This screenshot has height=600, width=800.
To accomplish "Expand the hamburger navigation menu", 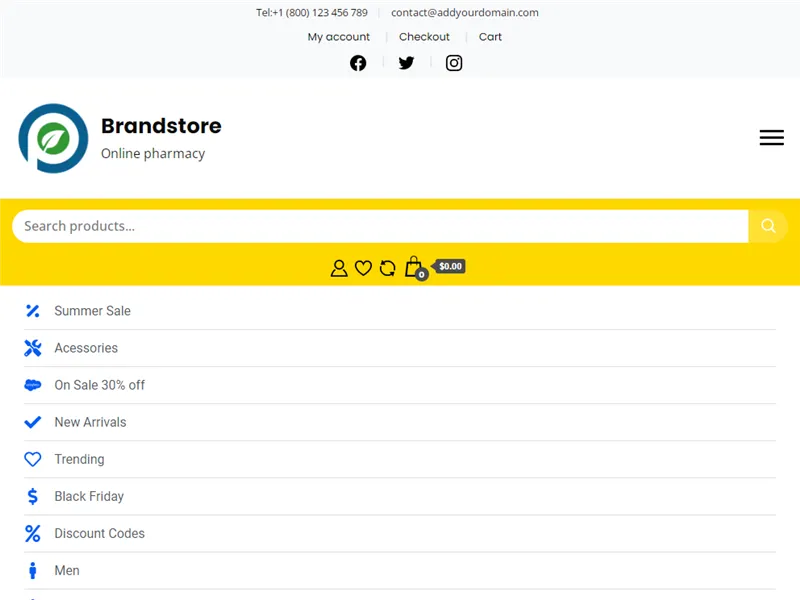I will coord(771,138).
